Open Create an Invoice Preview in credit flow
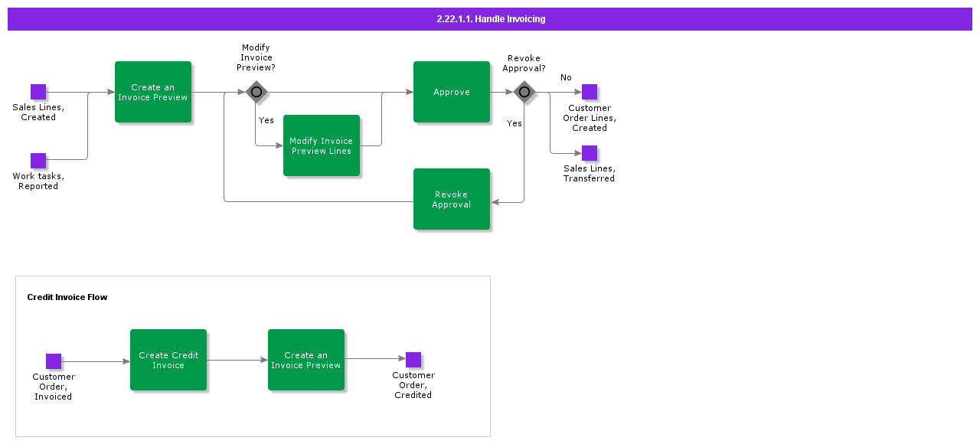The width and height of the screenshot is (980, 444). click(306, 360)
